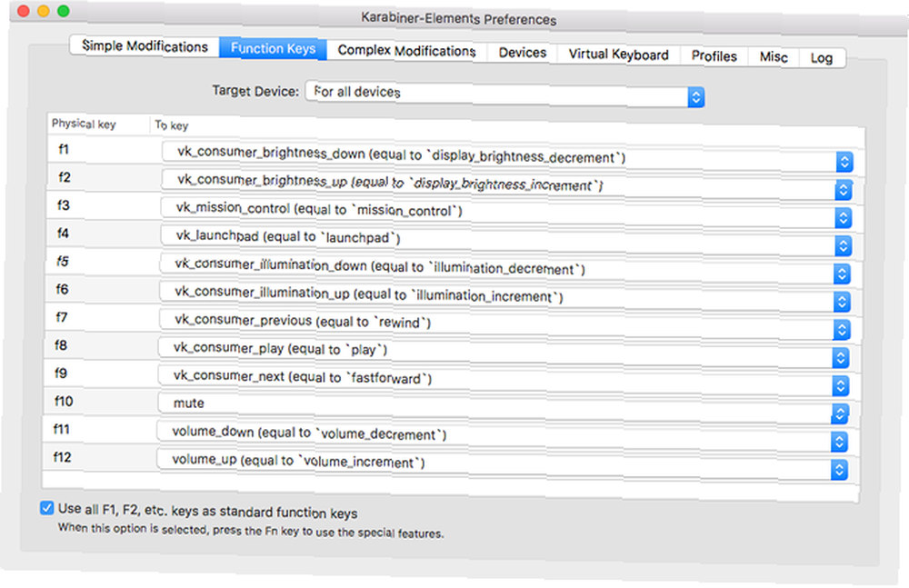Open the Target Device dropdown

504,94
